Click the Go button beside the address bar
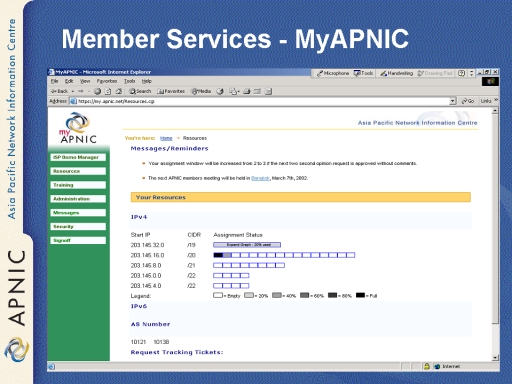 click(x=468, y=101)
